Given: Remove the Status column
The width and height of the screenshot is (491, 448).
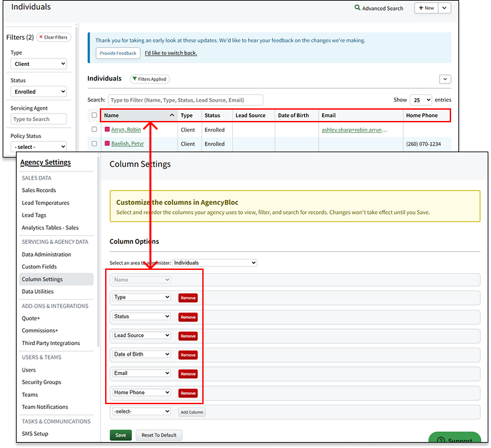Looking at the screenshot, I should tap(188, 317).
